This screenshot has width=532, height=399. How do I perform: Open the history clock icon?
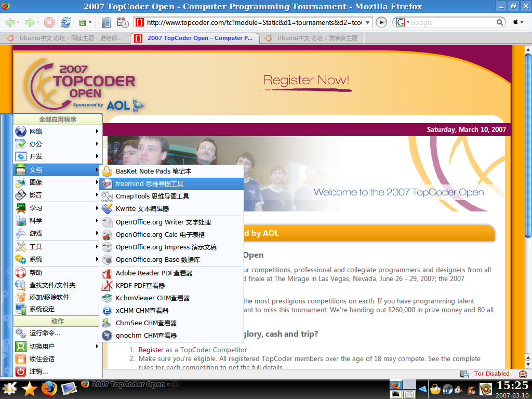click(x=123, y=22)
